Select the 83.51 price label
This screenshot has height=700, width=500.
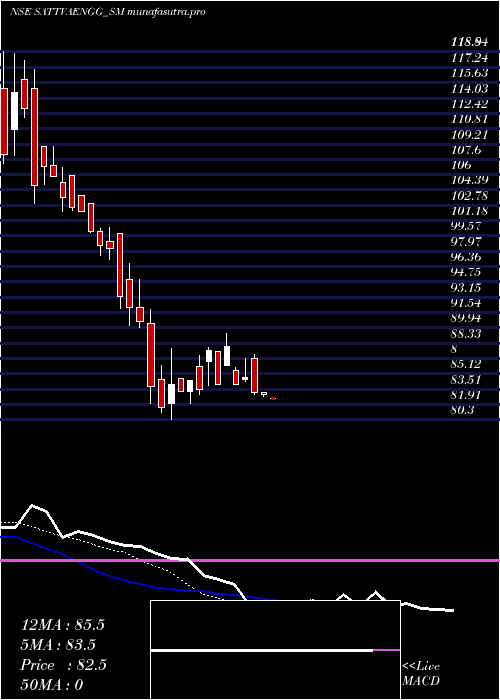coord(466,380)
